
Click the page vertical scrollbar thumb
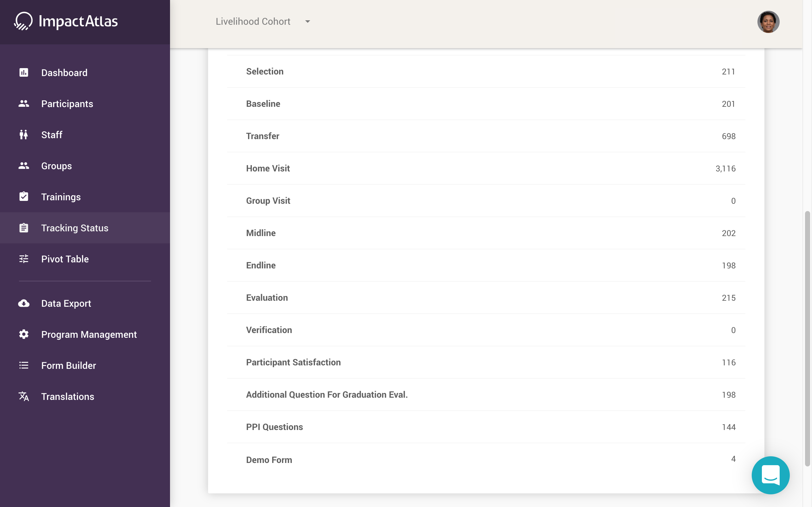pos(807,339)
